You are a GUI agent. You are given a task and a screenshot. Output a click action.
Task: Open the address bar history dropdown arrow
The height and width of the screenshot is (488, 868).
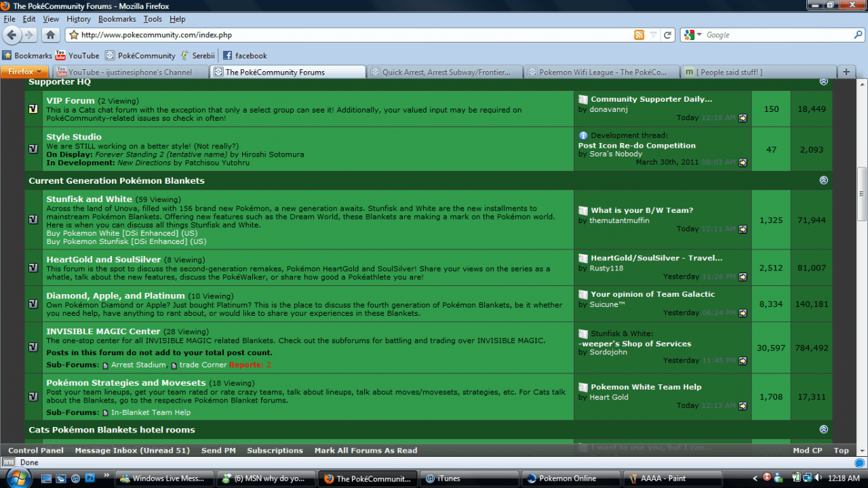point(653,35)
